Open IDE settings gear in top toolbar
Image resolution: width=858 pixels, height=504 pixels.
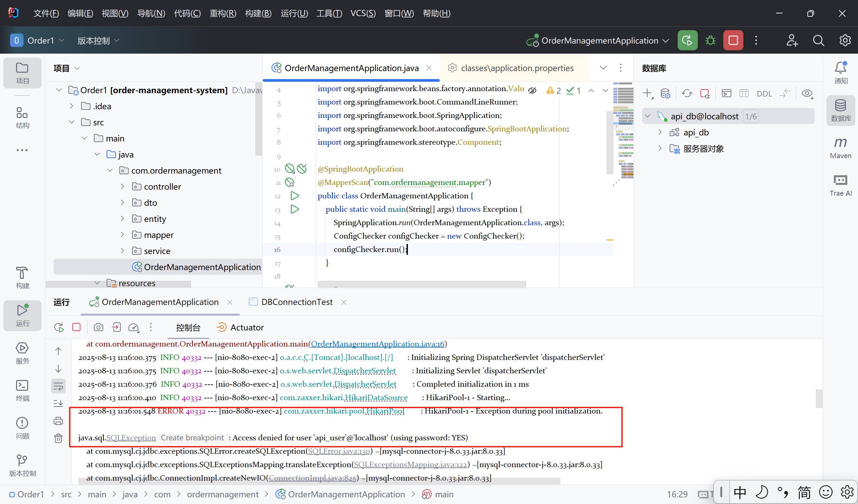845,41
